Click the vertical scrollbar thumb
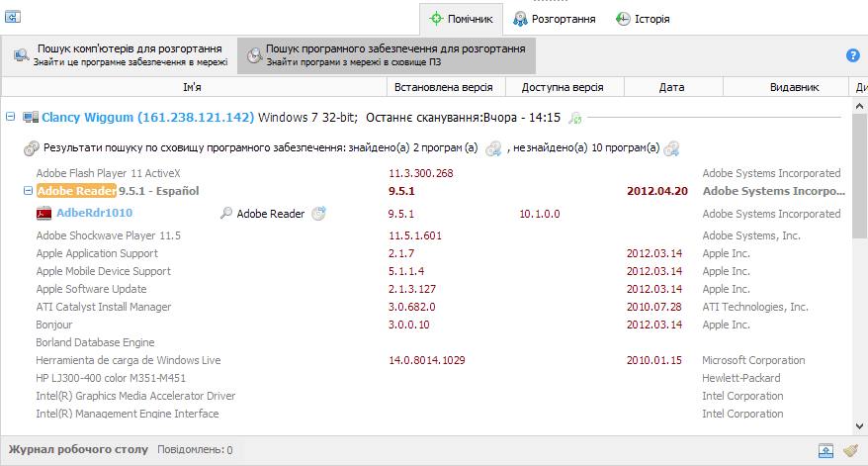This screenshot has height=466, width=868. click(859, 176)
